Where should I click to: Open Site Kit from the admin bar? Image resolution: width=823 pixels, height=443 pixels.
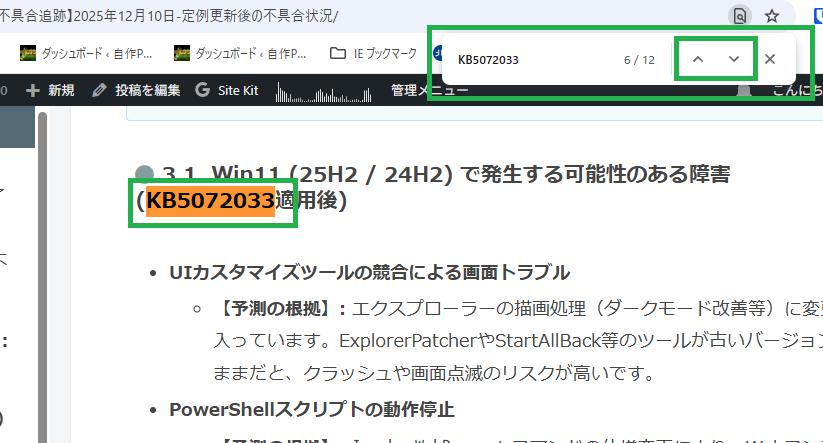pyautogui.click(x=227, y=90)
